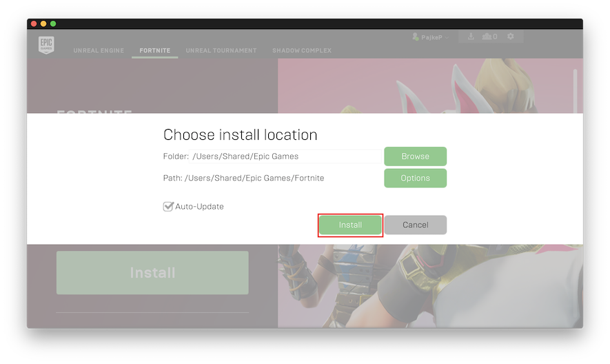Click the Folder path input field
Screen dimensions: 610x364
(x=285, y=156)
